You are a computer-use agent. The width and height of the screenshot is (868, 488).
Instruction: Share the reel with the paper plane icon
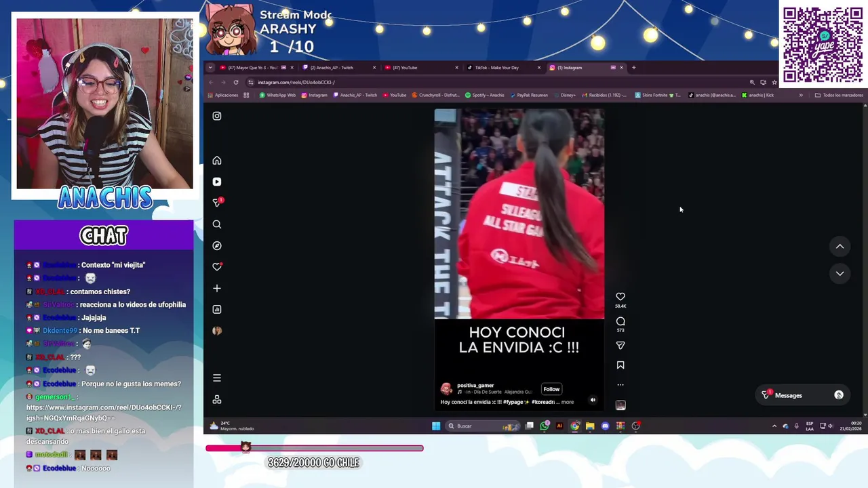pyautogui.click(x=620, y=346)
